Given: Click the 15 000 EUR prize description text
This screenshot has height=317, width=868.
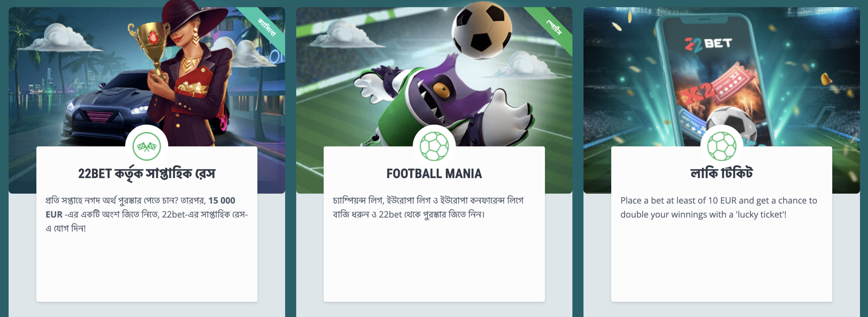Looking at the screenshot, I should (147, 214).
